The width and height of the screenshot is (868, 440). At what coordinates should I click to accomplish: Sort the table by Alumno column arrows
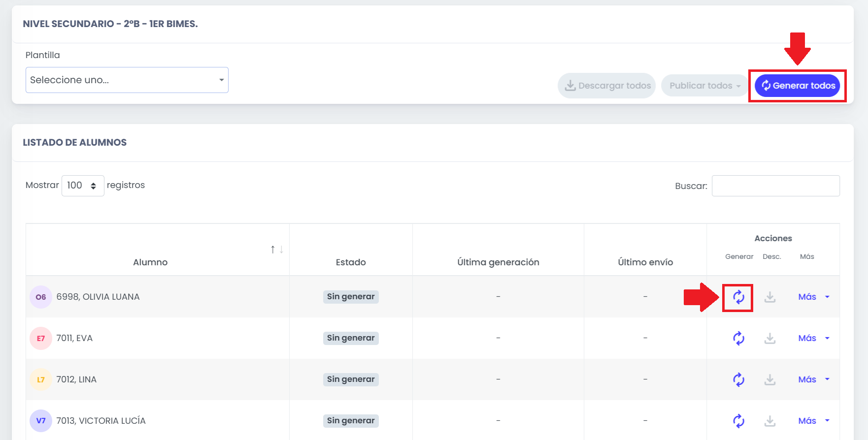click(277, 250)
